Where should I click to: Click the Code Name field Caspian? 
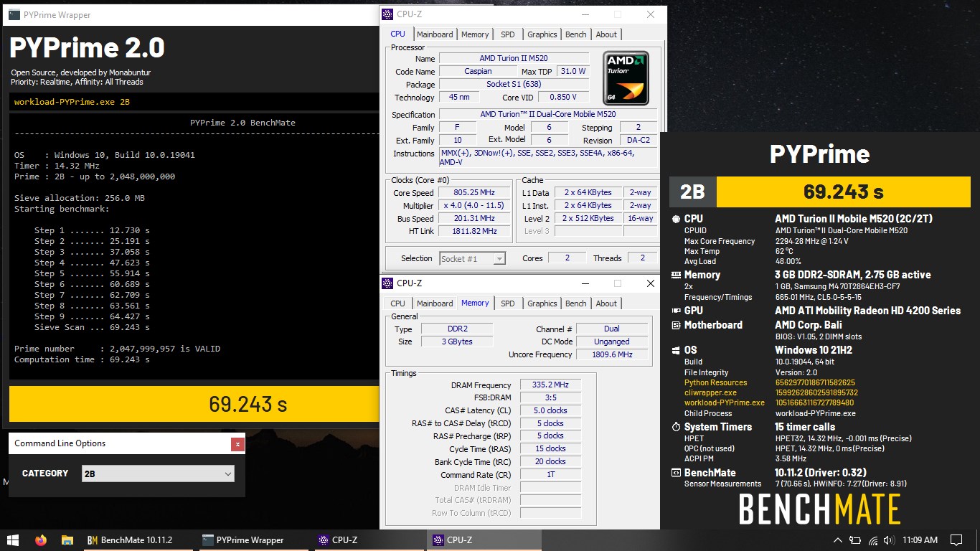pos(478,72)
